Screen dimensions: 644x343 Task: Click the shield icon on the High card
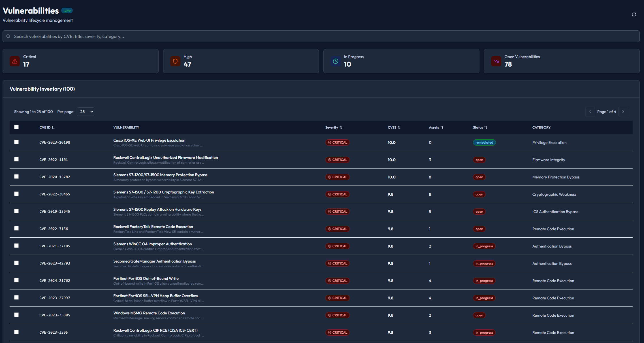point(175,61)
